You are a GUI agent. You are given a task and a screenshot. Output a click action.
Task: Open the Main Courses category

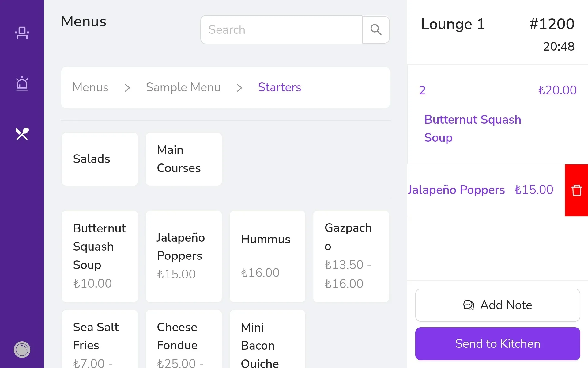point(184,159)
